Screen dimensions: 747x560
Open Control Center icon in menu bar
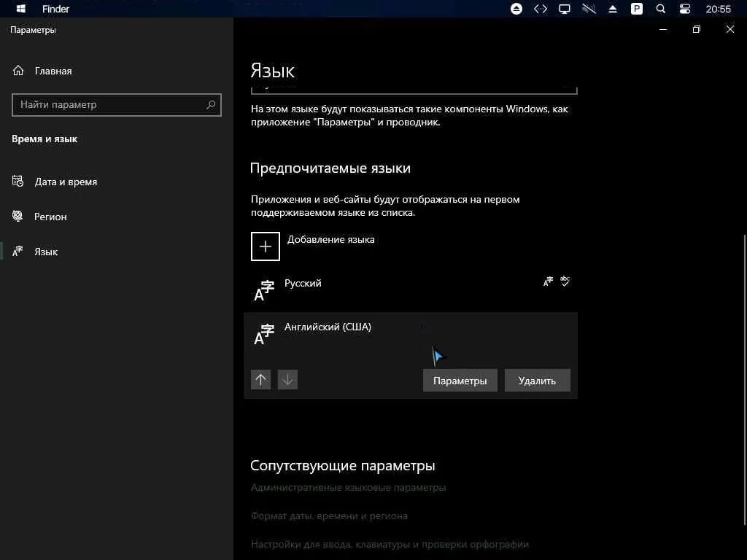pos(684,9)
